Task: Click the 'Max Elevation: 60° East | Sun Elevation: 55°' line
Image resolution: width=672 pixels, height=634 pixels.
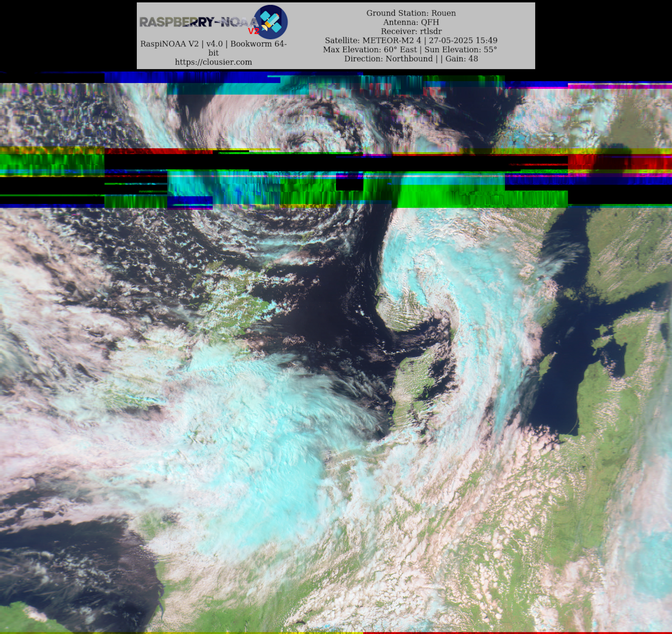Action: point(410,50)
